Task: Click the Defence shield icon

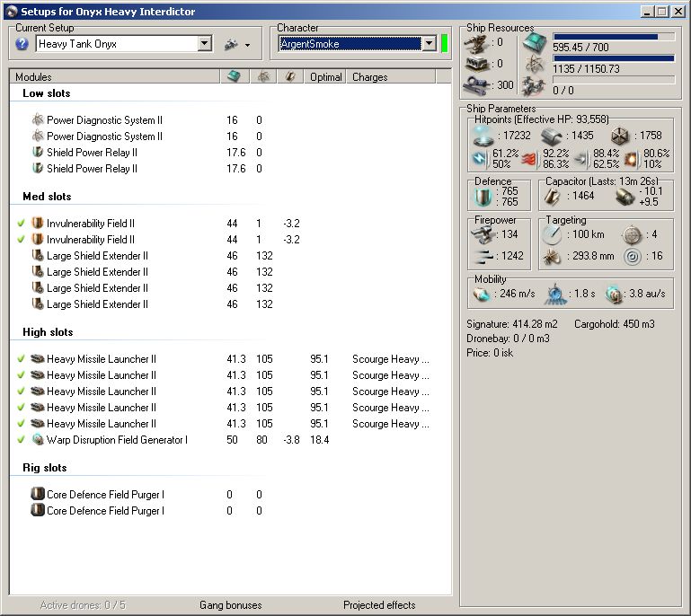Action: tap(483, 197)
